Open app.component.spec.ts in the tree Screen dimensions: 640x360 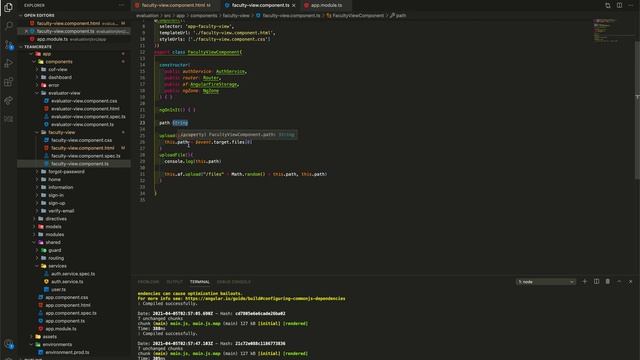point(71,313)
